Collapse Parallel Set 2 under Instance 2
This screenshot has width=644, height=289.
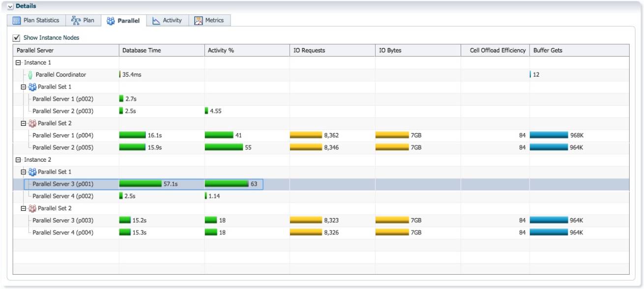pos(23,208)
